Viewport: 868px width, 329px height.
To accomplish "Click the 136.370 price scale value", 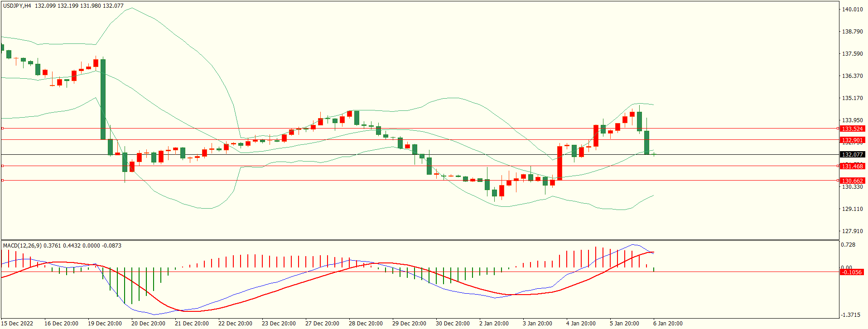I will pos(852,76).
